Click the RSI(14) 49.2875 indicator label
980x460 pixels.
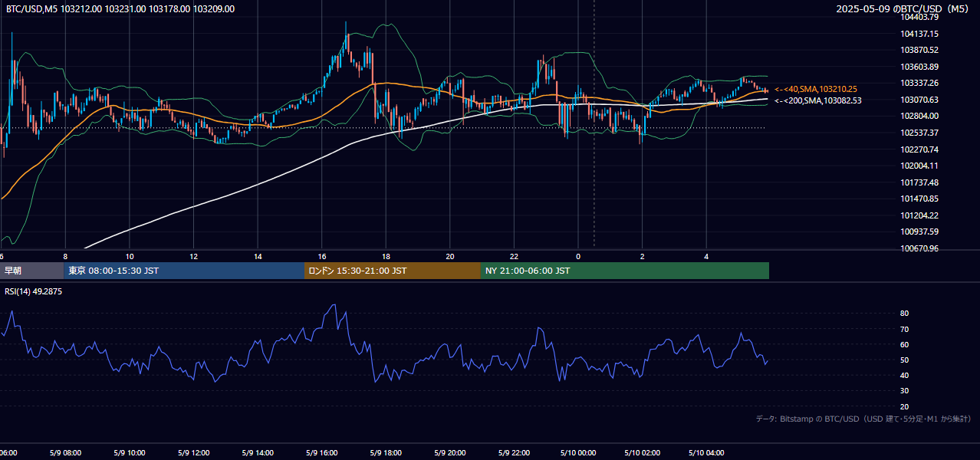tap(34, 291)
